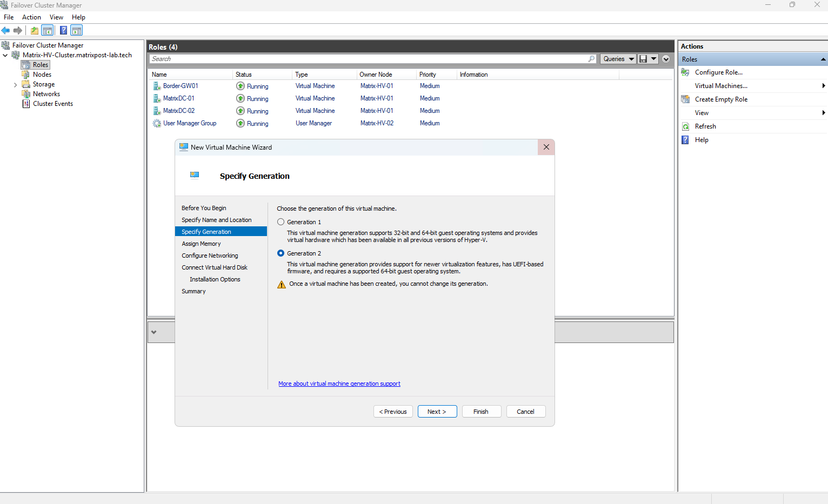828x504 pixels.
Task: Click the Previous button in the wizard
Action: (393, 412)
